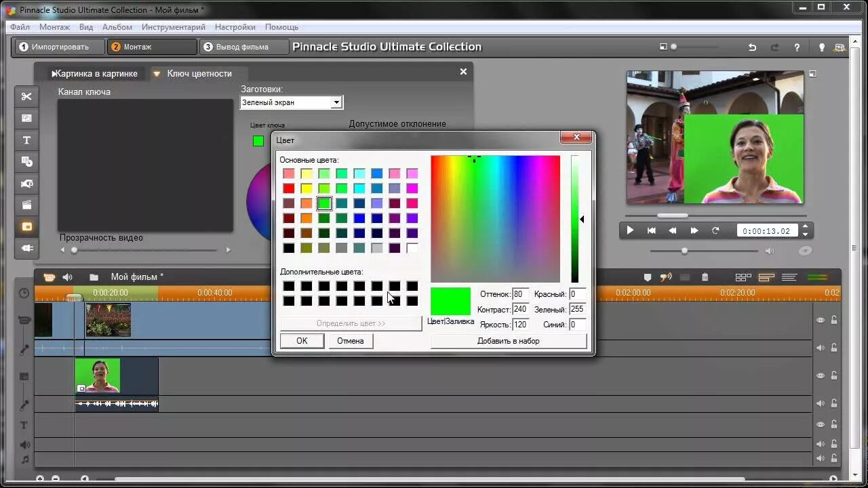Click the Оттенок hue input field

pyautogui.click(x=521, y=294)
